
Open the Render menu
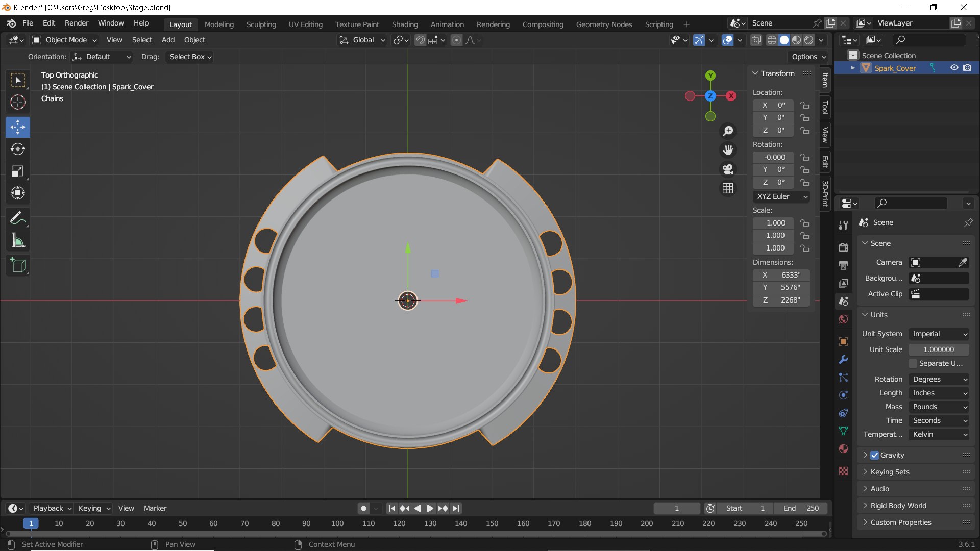[77, 23]
